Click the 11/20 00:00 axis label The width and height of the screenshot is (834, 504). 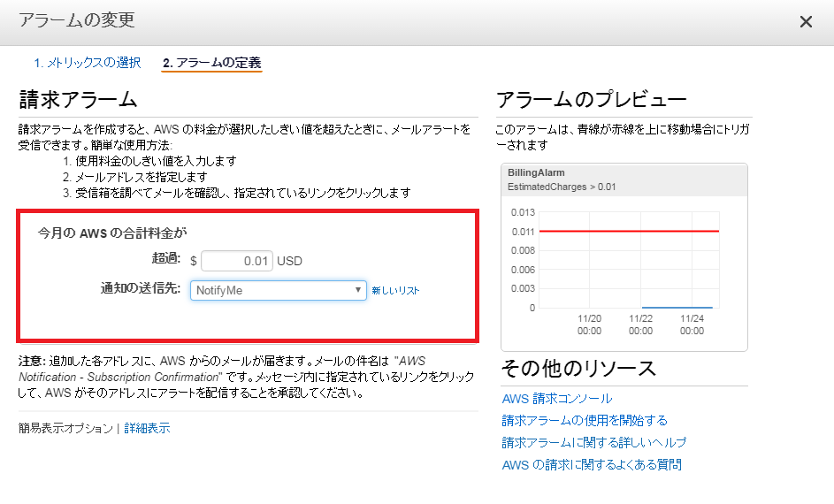point(589,325)
